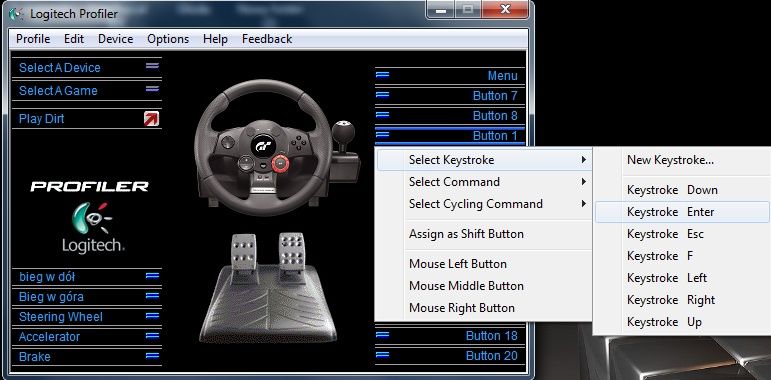Click the stripes icon beside Bieg w góra
This screenshot has width=771, height=380.
(152, 295)
